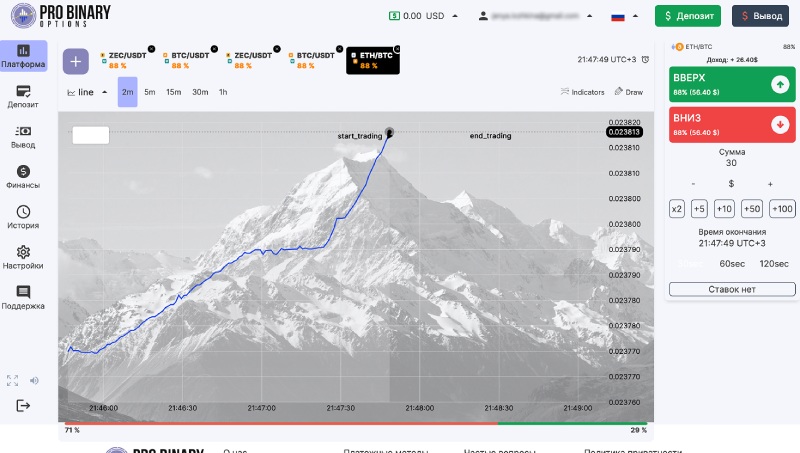The height and width of the screenshot is (453, 800).
Task: Open the Draw tool
Action: (629, 92)
